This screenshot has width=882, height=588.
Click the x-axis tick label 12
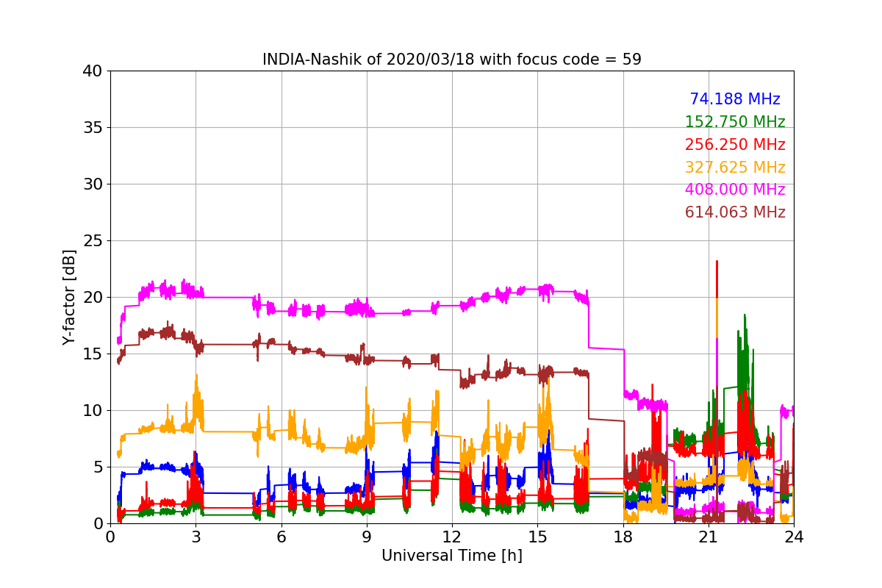pos(452,537)
